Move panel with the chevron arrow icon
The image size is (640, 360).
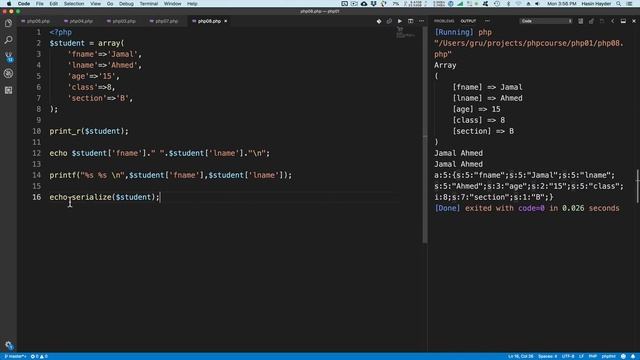point(612,21)
